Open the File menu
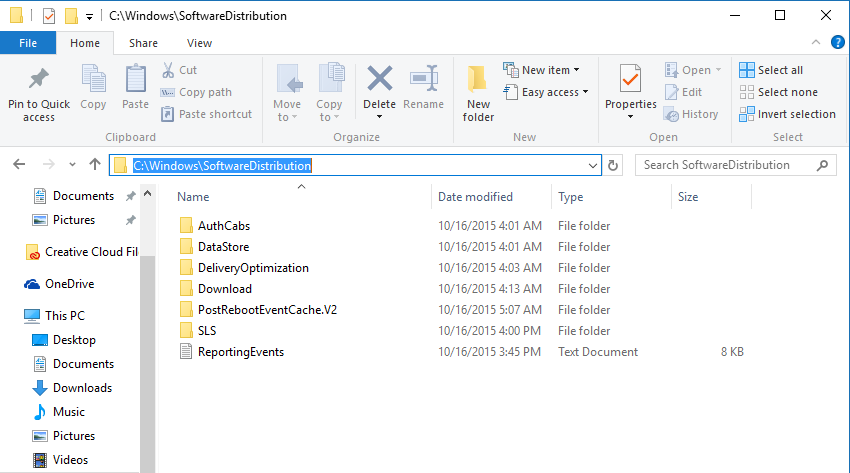The width and height of the screenshot is (850, 473). 28,43
